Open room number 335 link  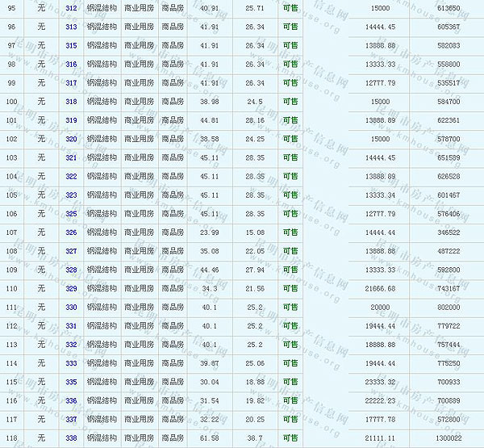(71, 382)
